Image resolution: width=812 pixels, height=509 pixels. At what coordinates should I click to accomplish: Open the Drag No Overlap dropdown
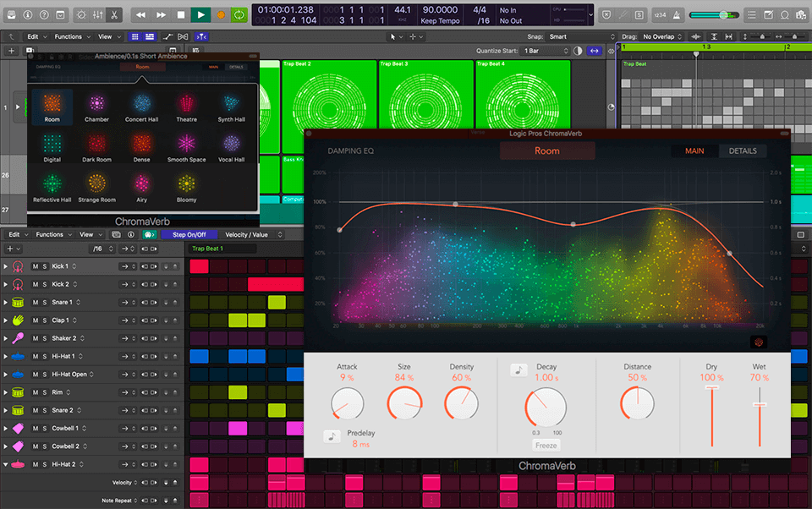662,36
